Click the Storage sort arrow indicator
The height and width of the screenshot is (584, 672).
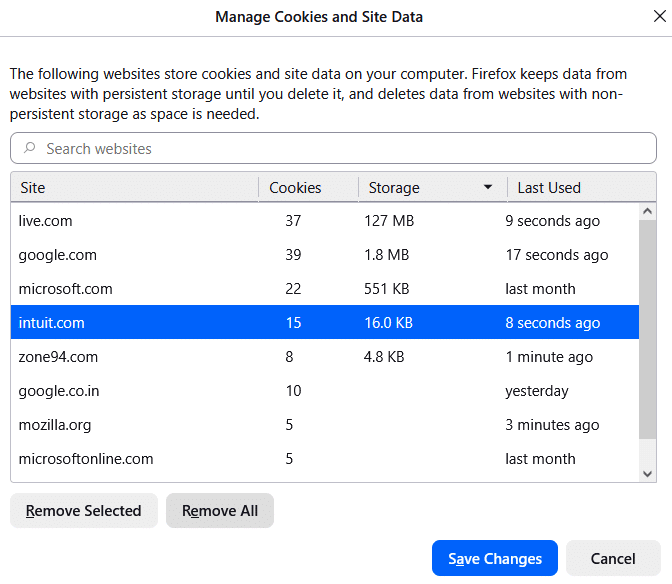[488, 188]
